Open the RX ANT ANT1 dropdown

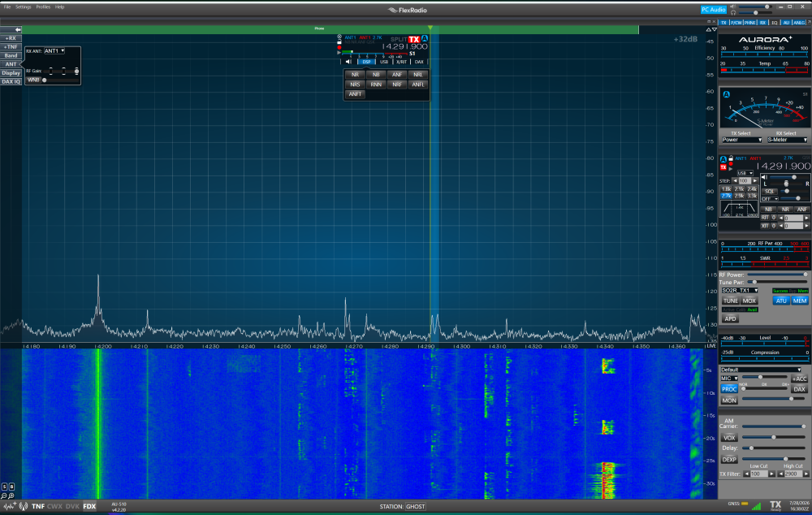click(x=54, y=51)
